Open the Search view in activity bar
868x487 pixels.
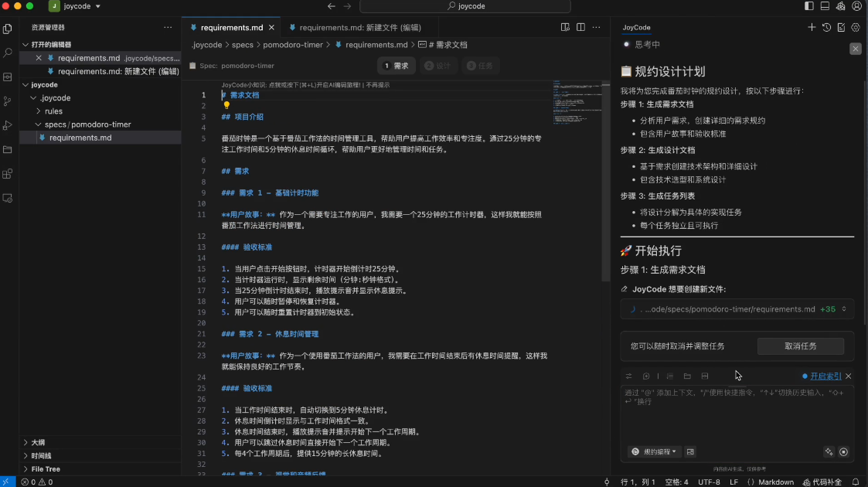(8, 53)
